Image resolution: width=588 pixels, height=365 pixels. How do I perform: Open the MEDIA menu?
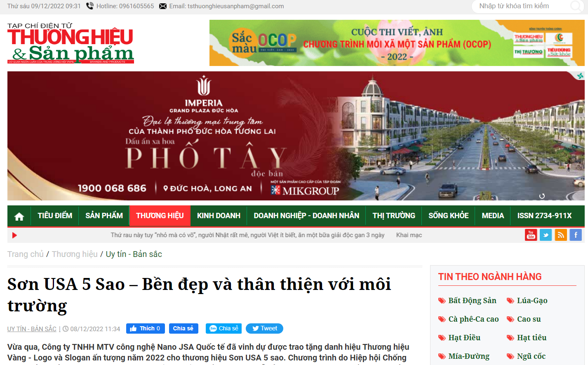(x=493, y=216)
